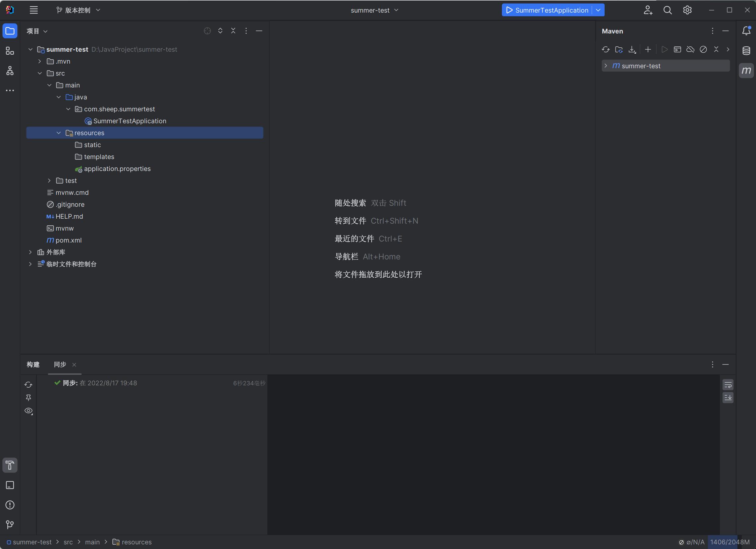The height and width of the screenshot is (549, 756).
Task: Click the Maven download sources icon
Action: coord(632,49)
